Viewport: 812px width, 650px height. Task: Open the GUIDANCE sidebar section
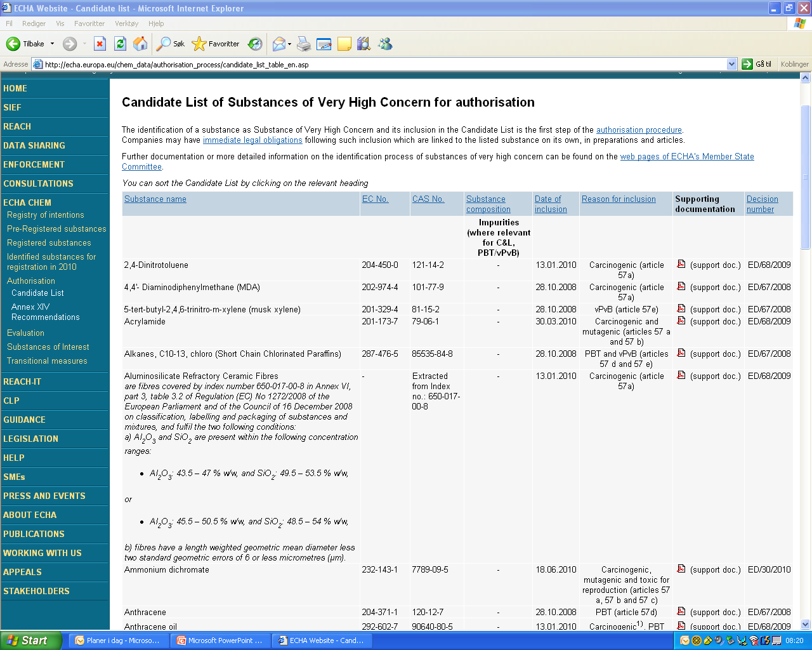24,420
